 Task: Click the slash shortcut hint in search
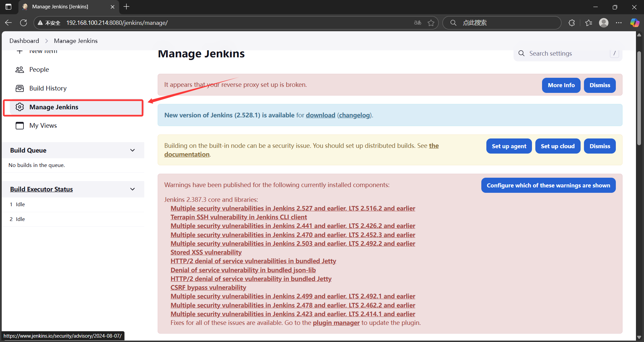pos(614,53)
